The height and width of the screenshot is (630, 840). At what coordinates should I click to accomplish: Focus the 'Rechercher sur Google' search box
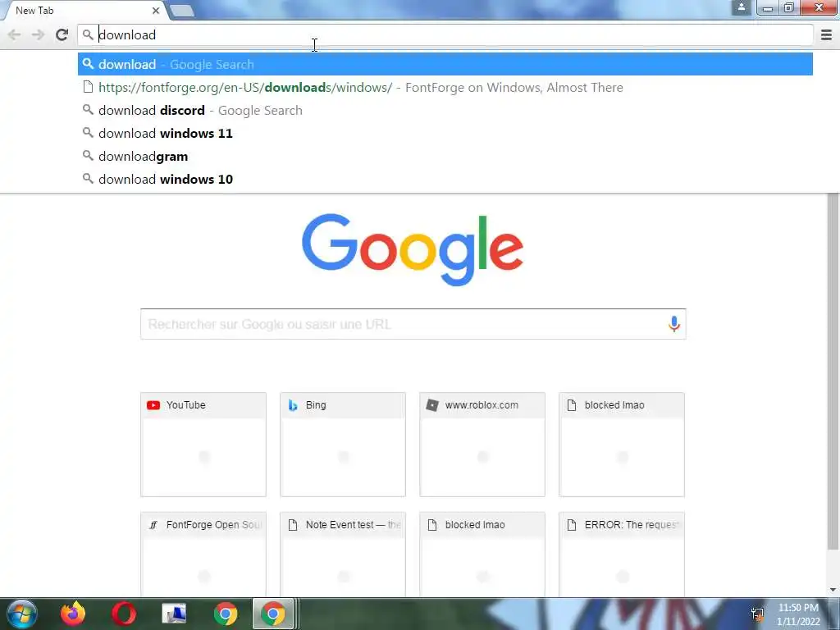point(413,324)
